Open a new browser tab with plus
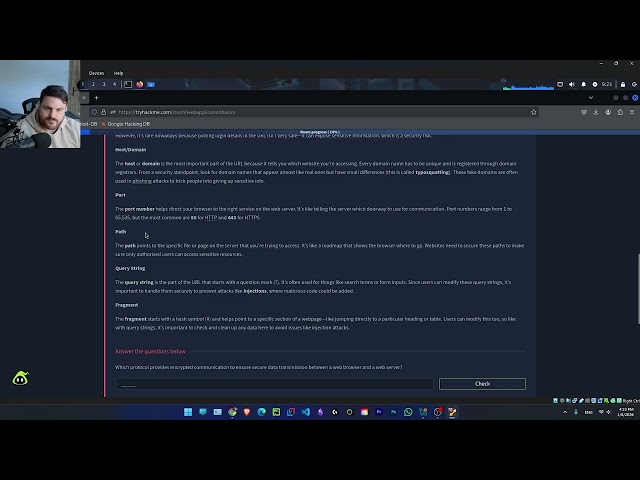The image size is (640, 480). (96, 98)
